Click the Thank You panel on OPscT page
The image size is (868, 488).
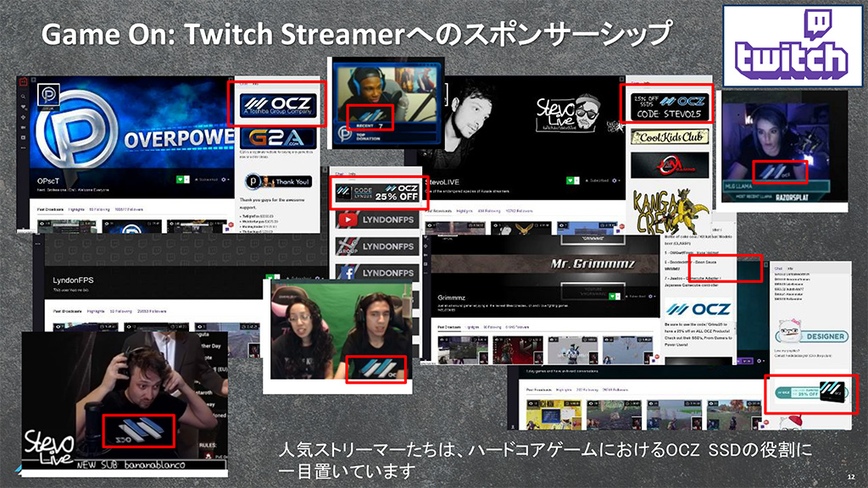click(x=279, y=181)
